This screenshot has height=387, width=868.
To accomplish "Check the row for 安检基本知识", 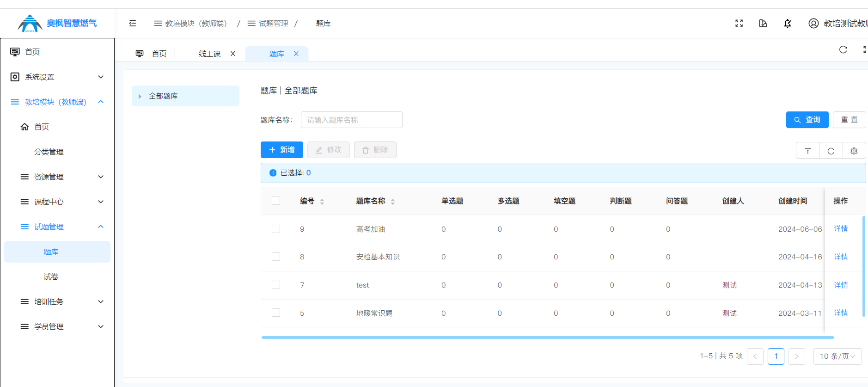I will 276,257.
